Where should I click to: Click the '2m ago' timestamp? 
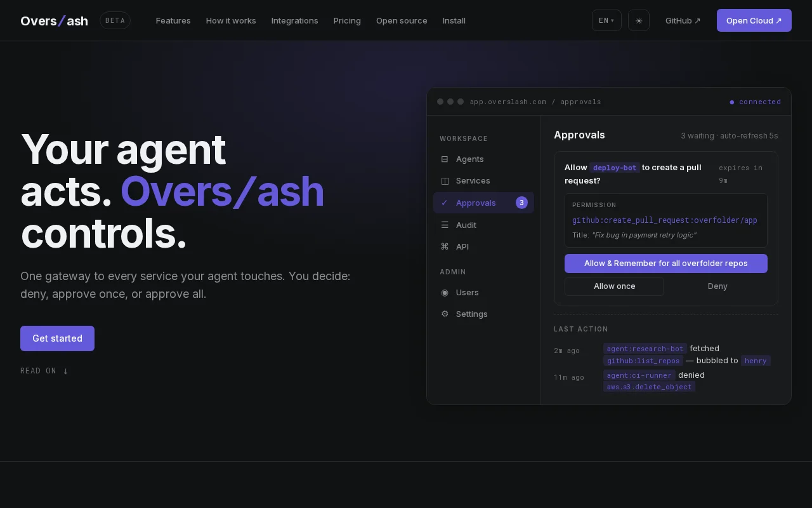[566, 351]
